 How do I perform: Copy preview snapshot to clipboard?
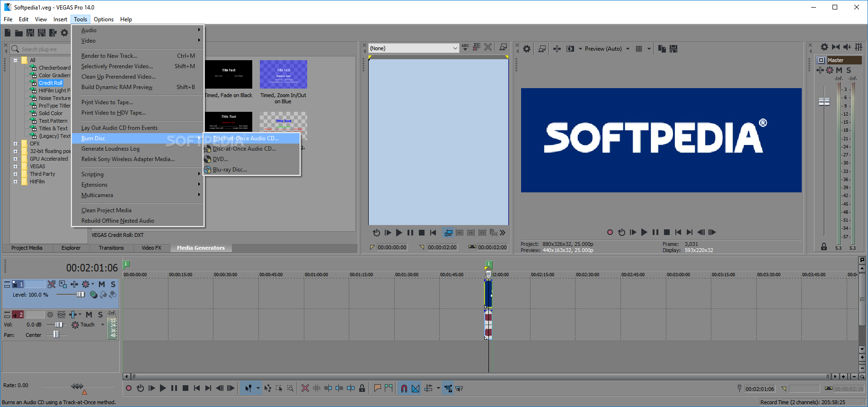662,48
